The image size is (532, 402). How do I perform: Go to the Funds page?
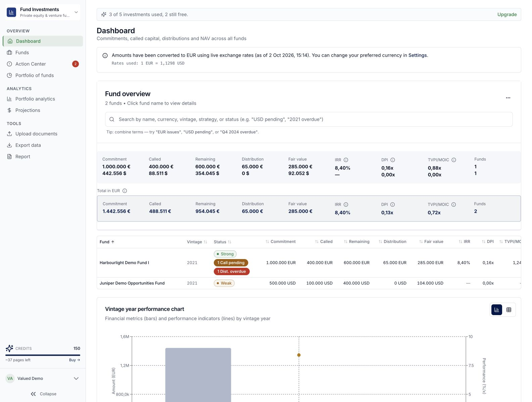tap(43, 52)
